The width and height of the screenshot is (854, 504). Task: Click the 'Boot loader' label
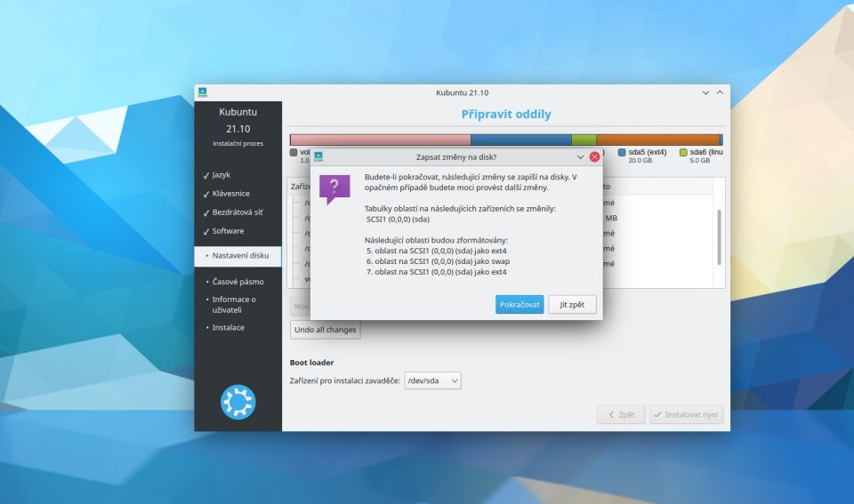pyautogui.click(x=311, y=363)
